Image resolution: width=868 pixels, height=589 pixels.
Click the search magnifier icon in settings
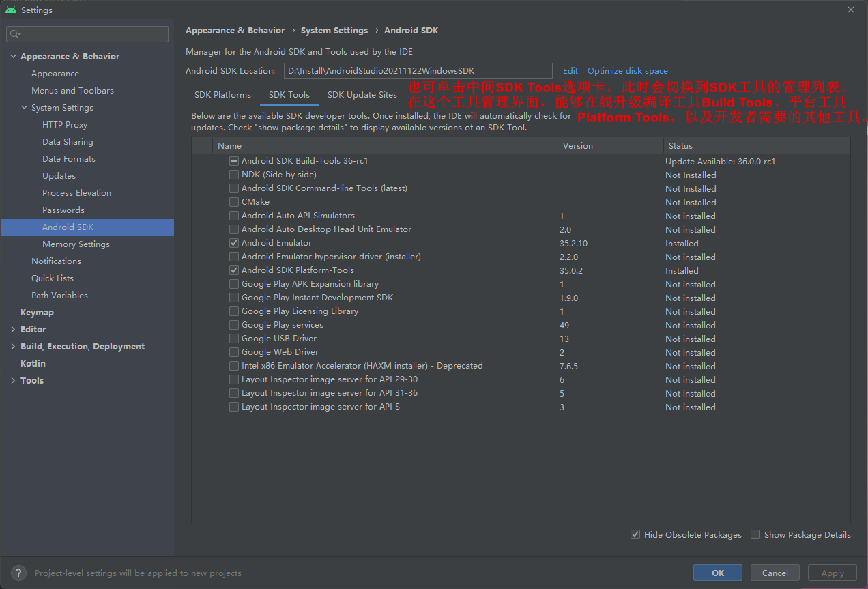(15, 34)
